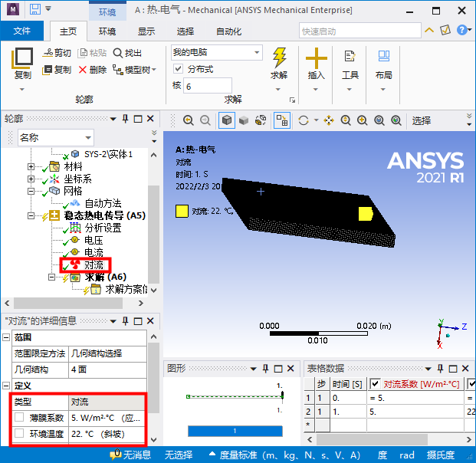
Task: Click the 插入 (Insert) plus icon
Action: [317, 58]
